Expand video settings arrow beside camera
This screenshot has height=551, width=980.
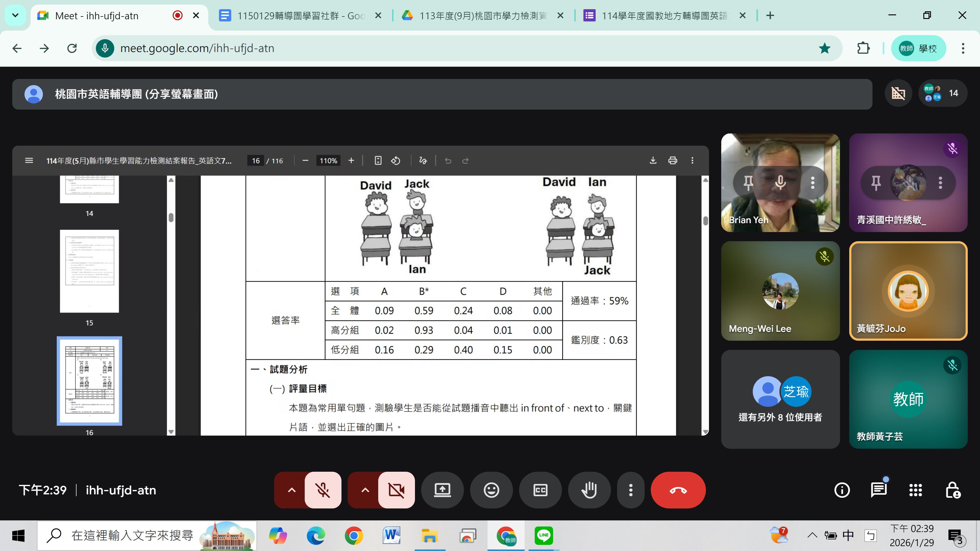pyautogui.click(x=365, y=490)
